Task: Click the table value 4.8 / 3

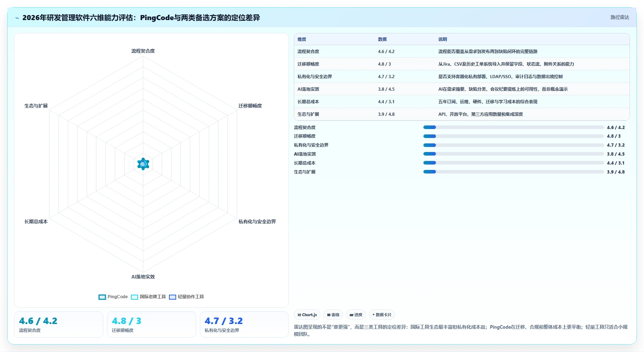Action: 384,64
